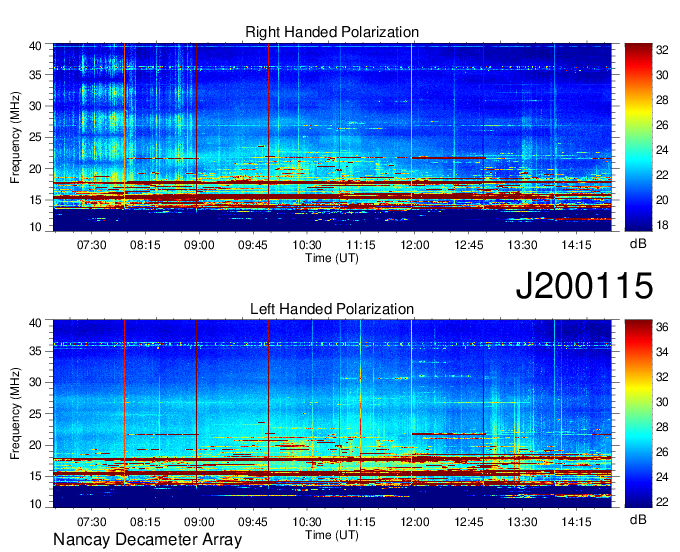This screenshot has height=552, width=680.
Task: Click the 14:15 time tick on Left Handed plot
Action: 576,522
